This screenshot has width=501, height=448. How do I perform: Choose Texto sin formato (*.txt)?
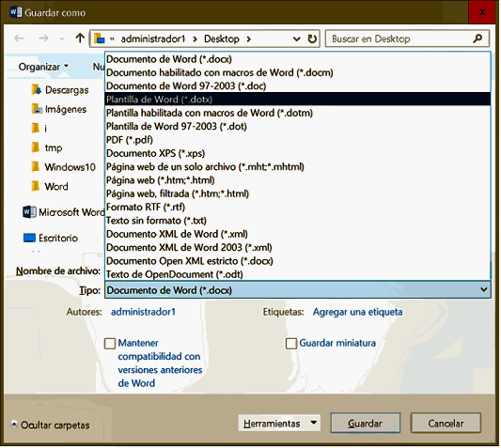pyautogui.click(x=297, y=221)
